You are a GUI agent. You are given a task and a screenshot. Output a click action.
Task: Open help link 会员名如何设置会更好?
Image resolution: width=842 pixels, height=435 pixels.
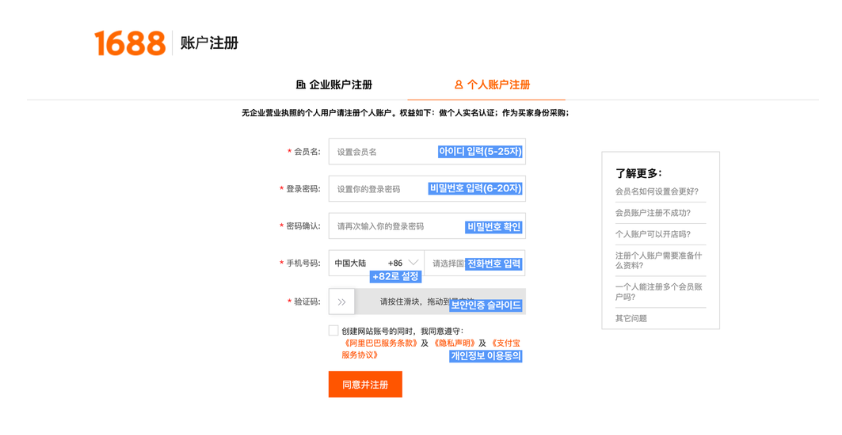pyautogui.click(x=657, y=192)
